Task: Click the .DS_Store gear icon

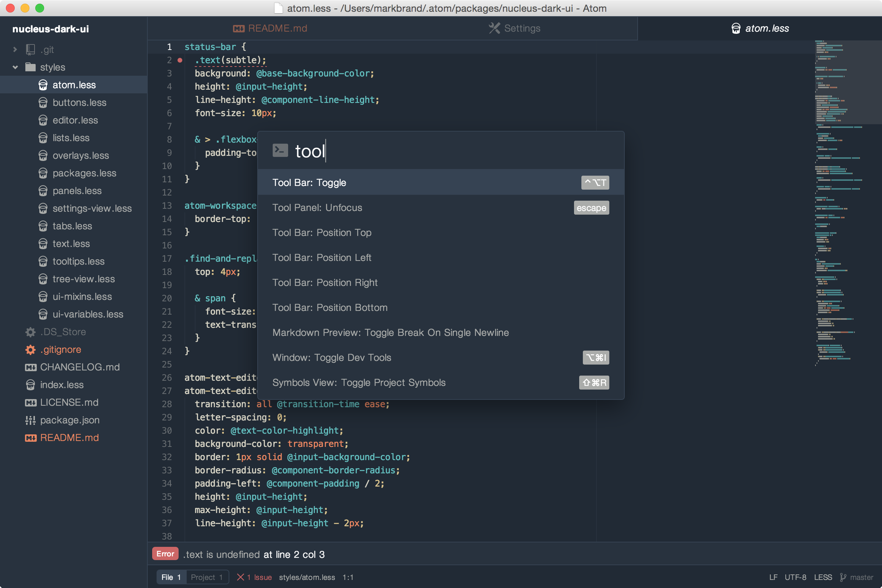Action: 31,332
